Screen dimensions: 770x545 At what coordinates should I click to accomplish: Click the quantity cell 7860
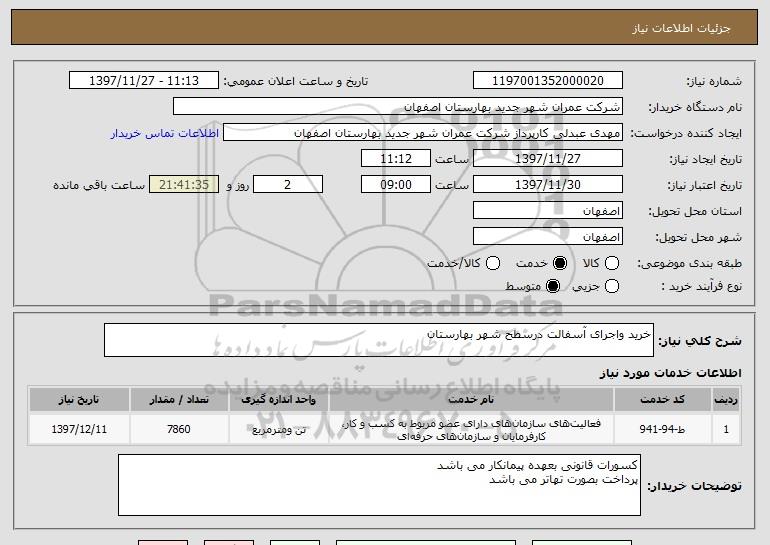[x=179, y=430]
